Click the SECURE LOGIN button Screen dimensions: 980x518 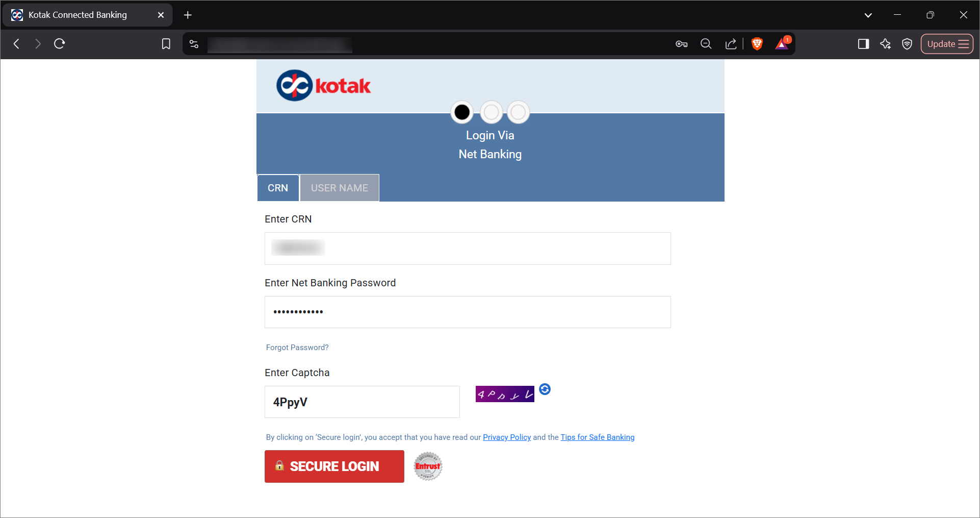click(x=334, y=466)
